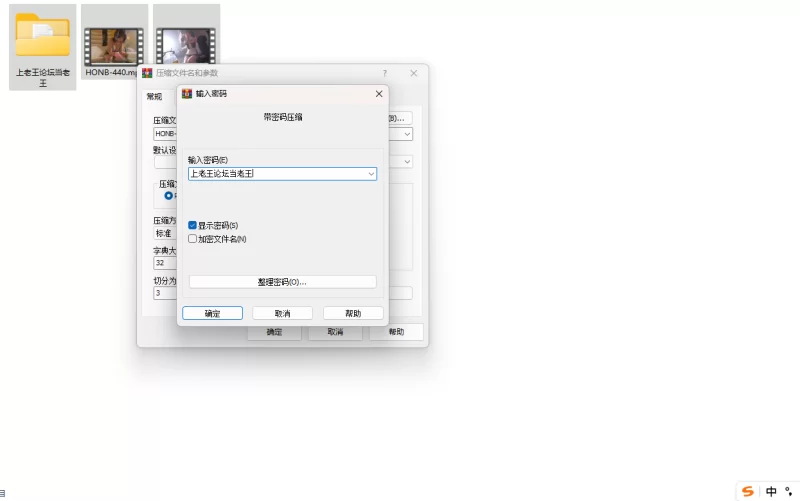Open the default profile dropdown arrow in background window
The height and width of the screenshot is (501, 800).
(x=407, y=162)
